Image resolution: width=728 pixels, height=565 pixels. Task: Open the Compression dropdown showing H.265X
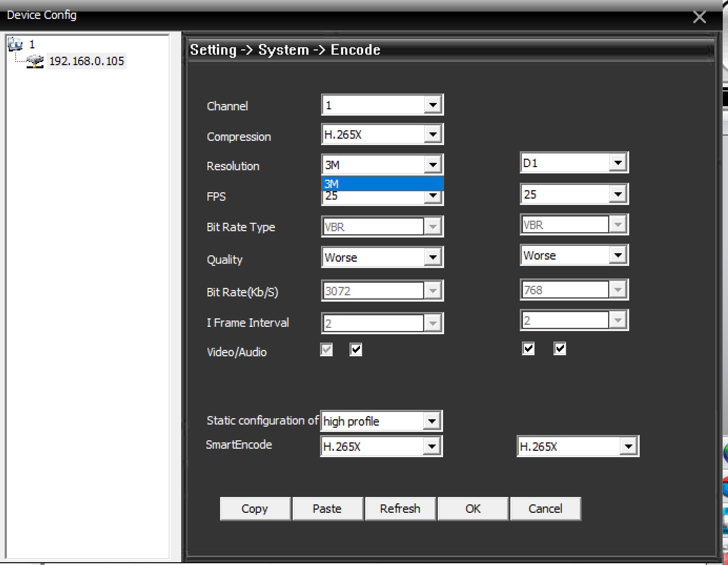(x=433, y=134)
